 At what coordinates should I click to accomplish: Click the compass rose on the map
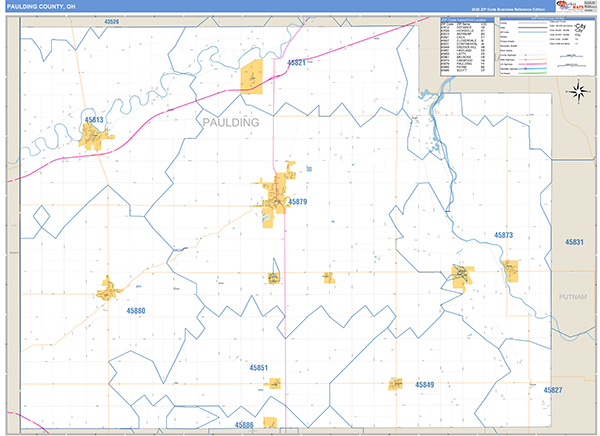579,91
